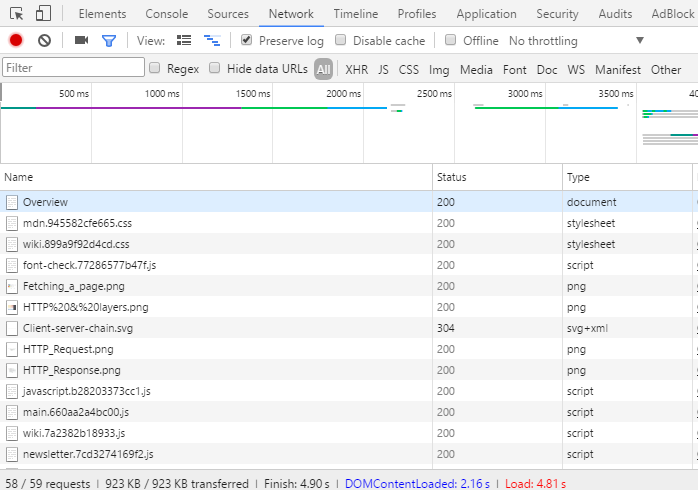Click the svg+xml type cell

587,328
